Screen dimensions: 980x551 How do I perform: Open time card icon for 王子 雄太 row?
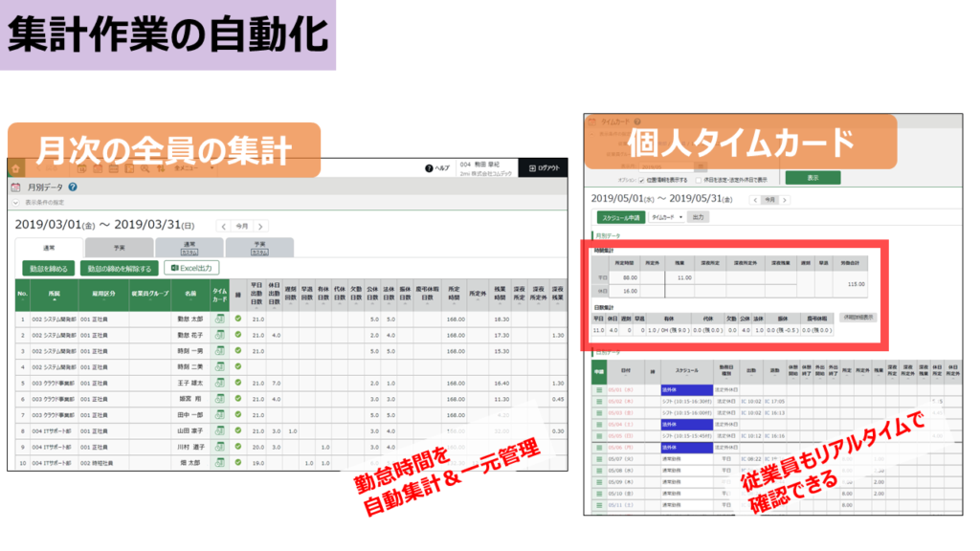click(x=219, y=383)
